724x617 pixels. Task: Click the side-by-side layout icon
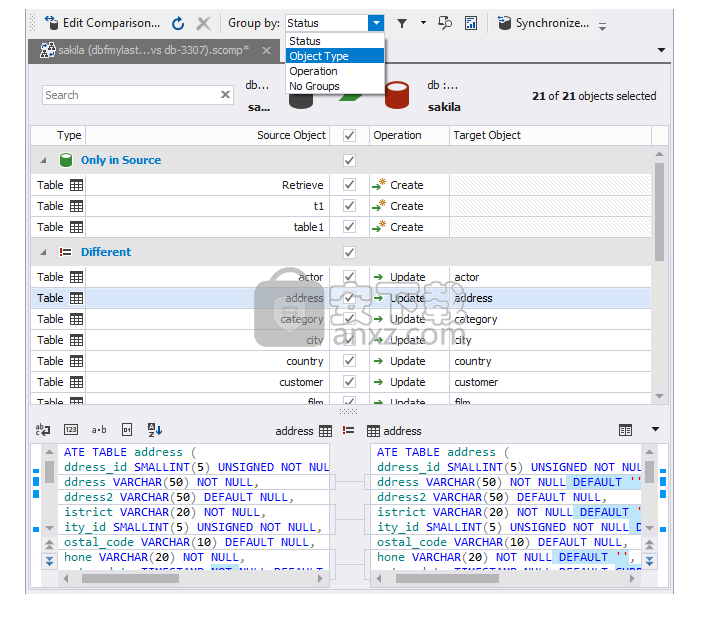click(x=625, y=430)
